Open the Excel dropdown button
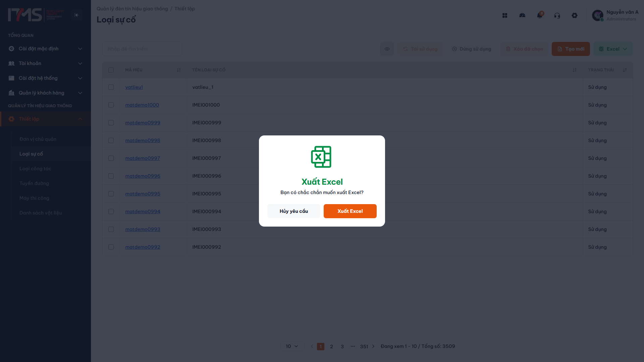The width and height of the screenshot is (644, 362). pos(613,49)
